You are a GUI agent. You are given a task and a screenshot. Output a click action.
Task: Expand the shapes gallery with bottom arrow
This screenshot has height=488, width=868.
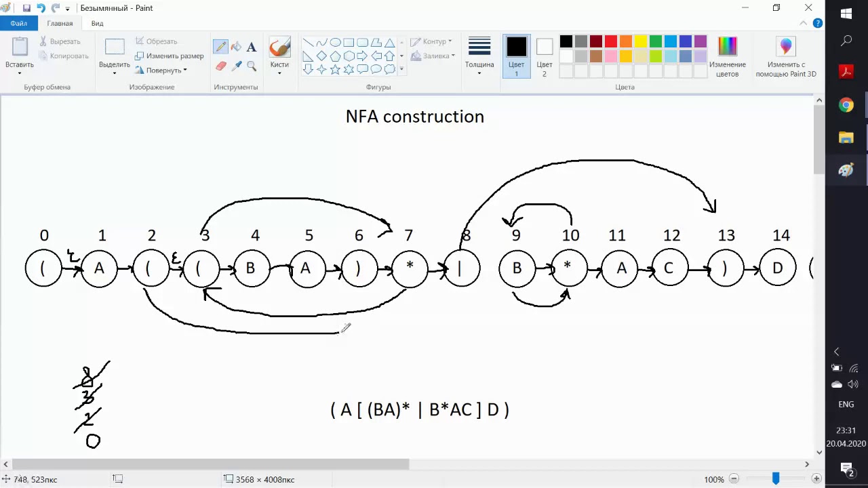tap(401, 69)
